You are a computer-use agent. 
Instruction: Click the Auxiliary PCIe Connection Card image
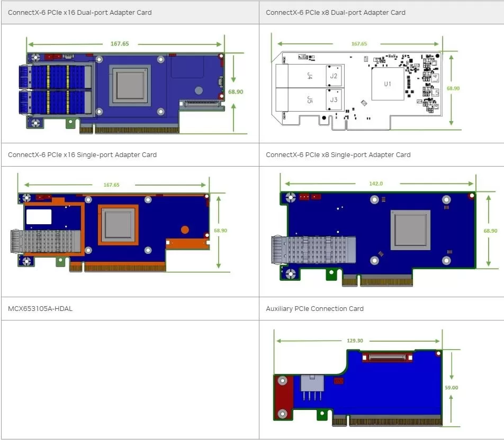coord(367,378)
